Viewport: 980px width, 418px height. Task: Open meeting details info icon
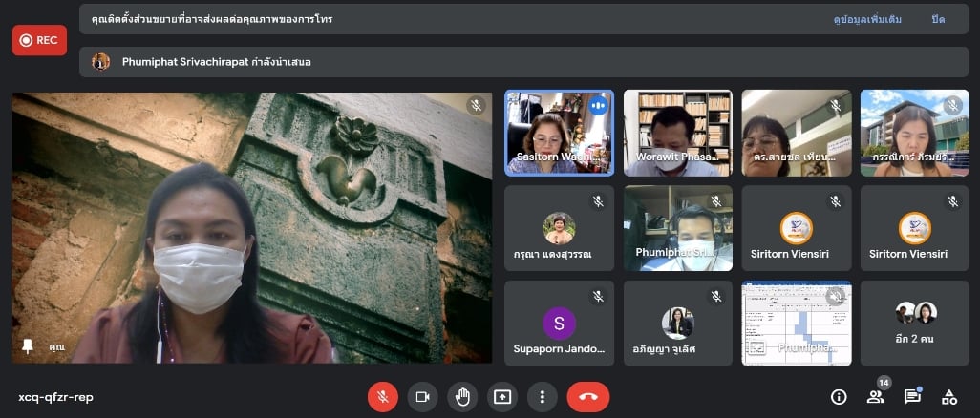click(x=839, y=397)
